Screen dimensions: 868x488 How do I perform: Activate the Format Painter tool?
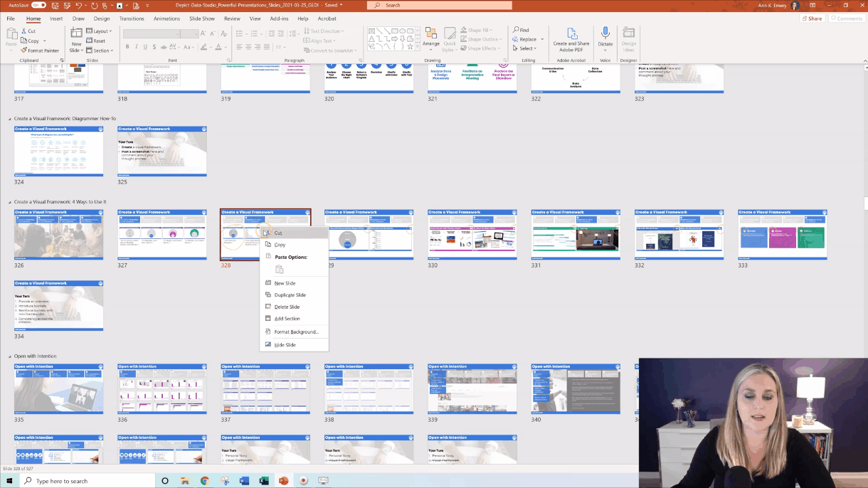(x=40, y=51)
